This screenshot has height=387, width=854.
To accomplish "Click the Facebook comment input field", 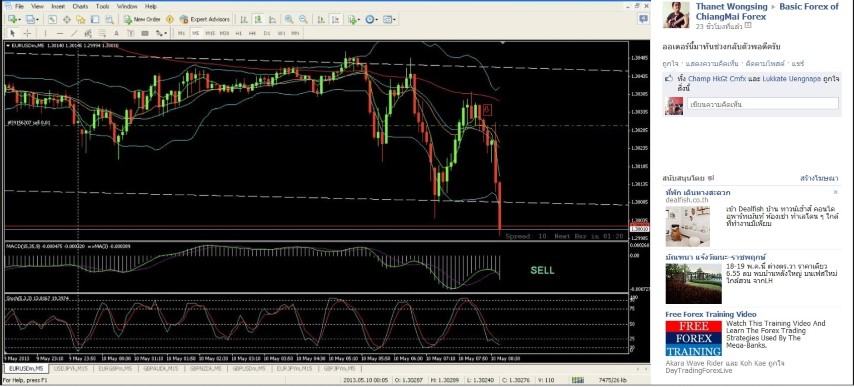I will click(x=762, y=103).
